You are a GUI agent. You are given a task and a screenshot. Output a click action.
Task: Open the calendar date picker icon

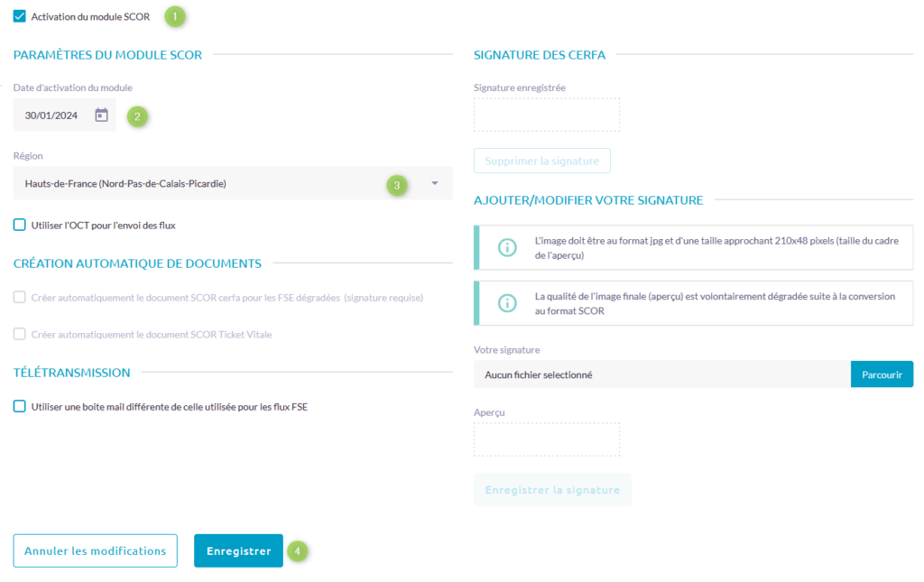click(x=102, y=115)
